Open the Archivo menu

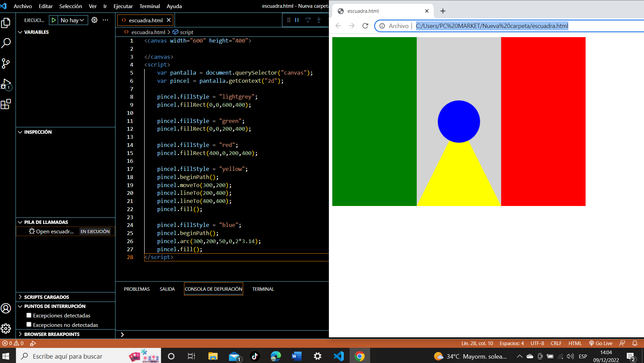point(23,6)
